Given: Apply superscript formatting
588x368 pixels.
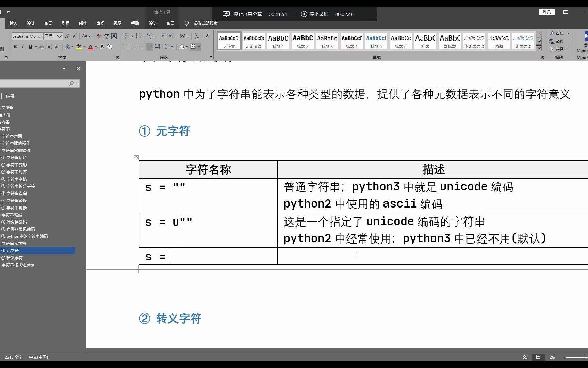Looking at the screenshot, I should click(x=57, y=47).
